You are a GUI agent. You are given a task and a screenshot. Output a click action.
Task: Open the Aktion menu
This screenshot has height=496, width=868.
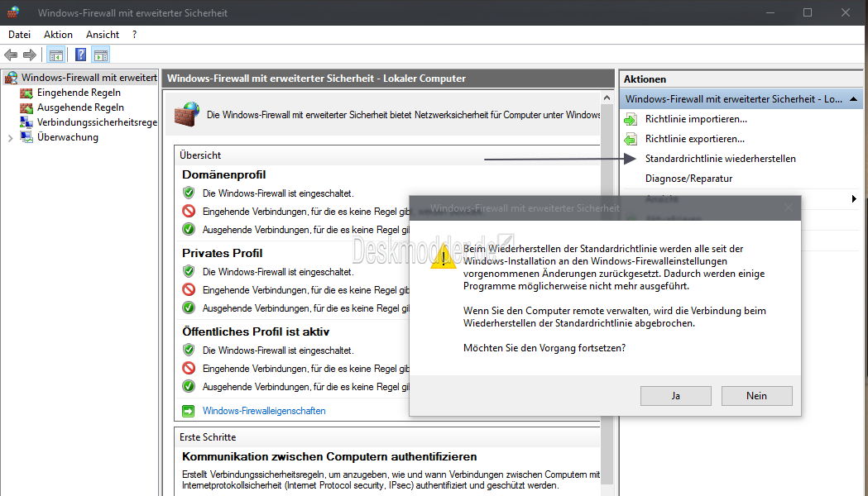(x=58, y=34)
